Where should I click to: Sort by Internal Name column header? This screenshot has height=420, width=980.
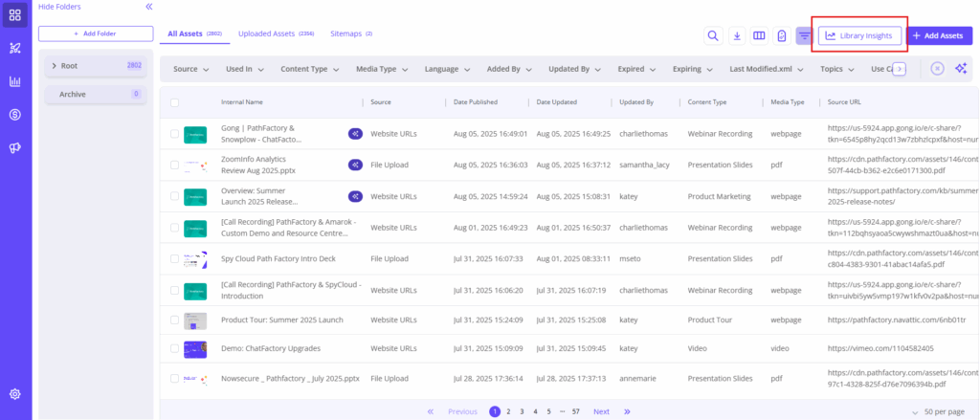pyautogui.click(x=242, y=101)
